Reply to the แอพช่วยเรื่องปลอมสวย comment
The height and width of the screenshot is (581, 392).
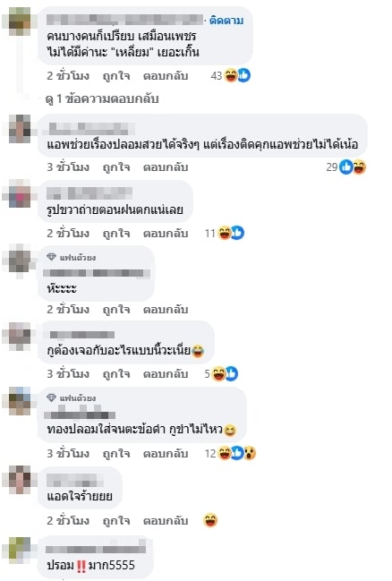pos(166,167)
